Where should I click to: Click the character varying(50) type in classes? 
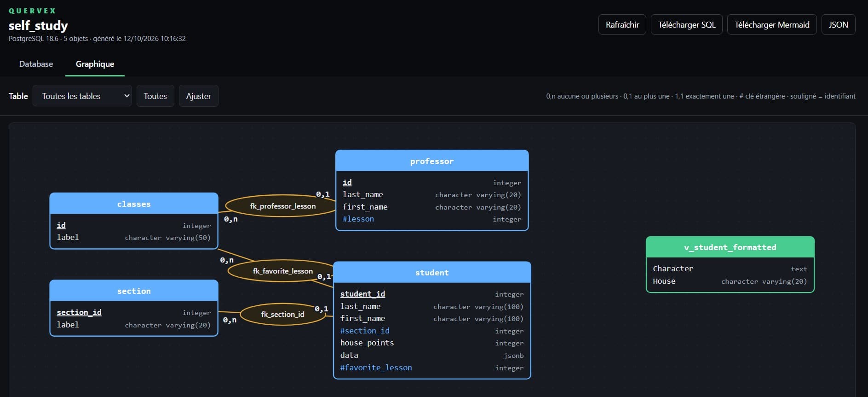pos(168,238)
